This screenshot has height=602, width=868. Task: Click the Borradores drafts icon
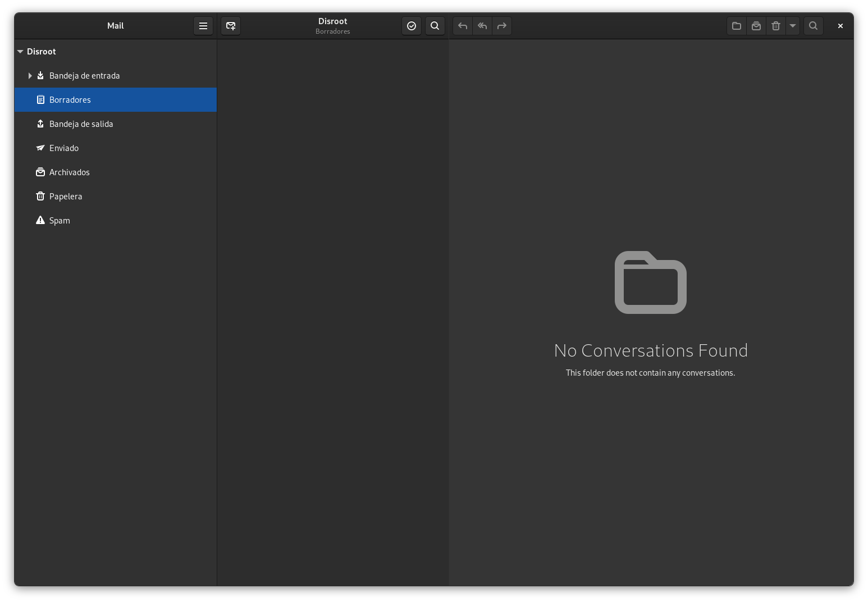click(40, 99)
